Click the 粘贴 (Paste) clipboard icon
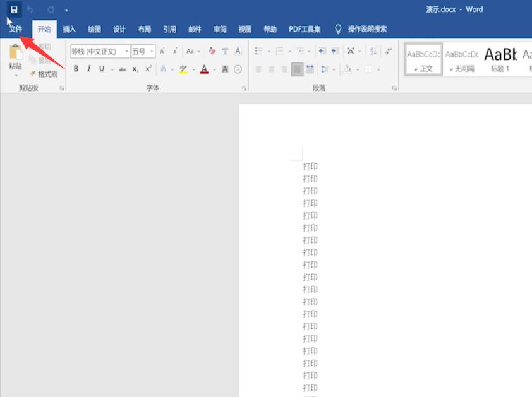532x397 pixels. point(16,52)
